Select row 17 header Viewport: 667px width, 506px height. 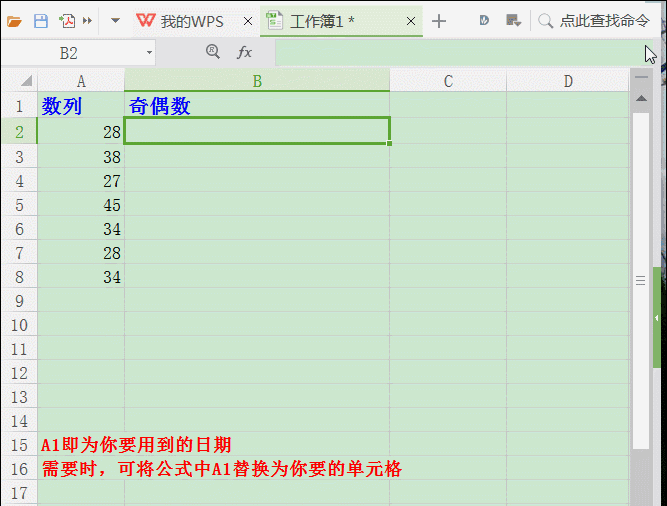tap(19, 493)
